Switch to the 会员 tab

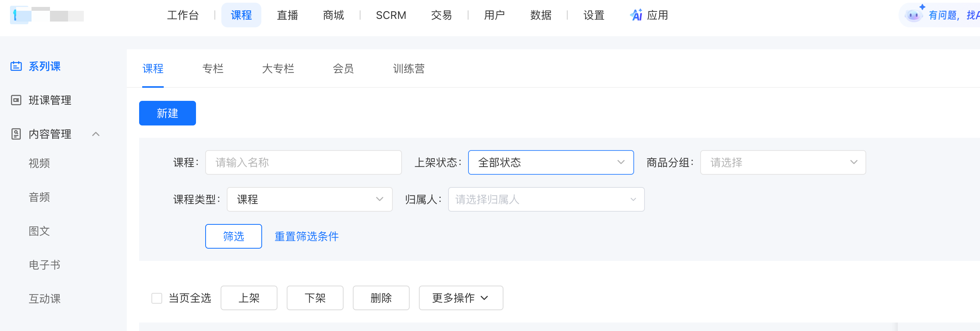(343, 69)
